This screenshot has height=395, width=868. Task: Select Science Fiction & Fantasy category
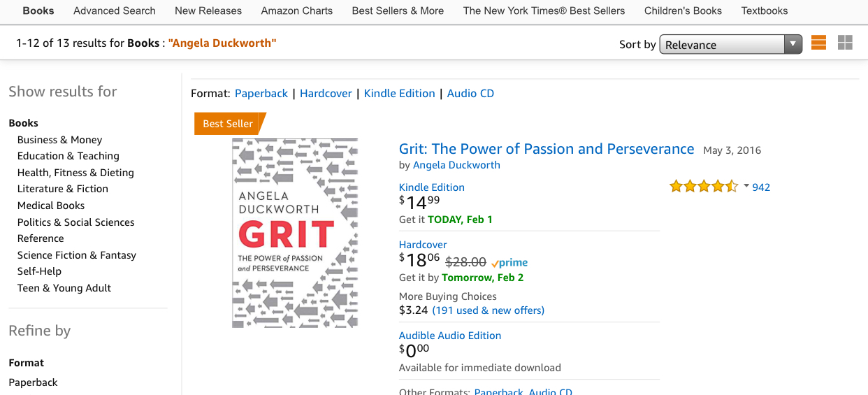(x=77, y=255)
